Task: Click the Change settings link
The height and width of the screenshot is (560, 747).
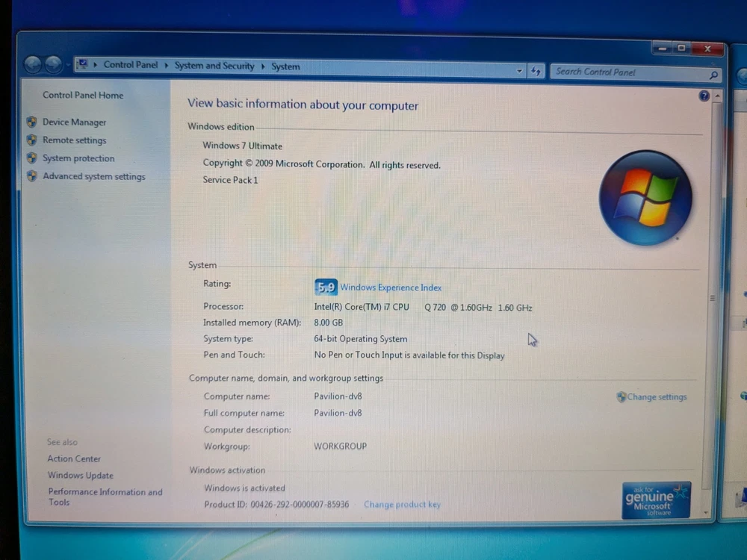Action: (657, 397)
